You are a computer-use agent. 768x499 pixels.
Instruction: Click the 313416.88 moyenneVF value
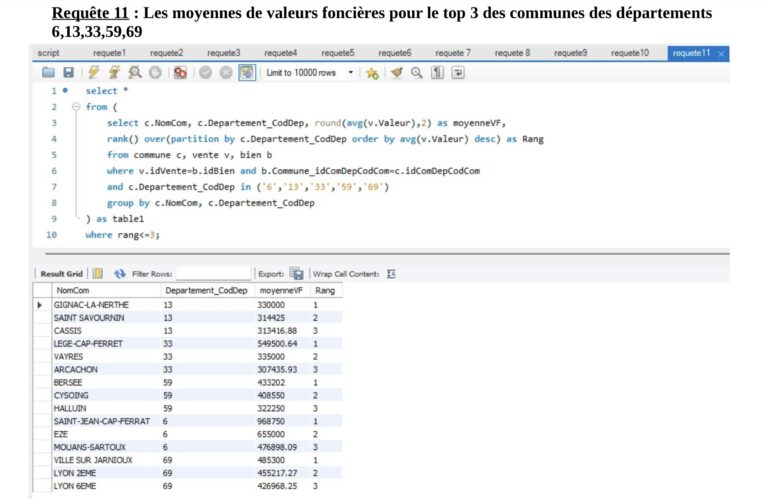[x=277, y=331]
